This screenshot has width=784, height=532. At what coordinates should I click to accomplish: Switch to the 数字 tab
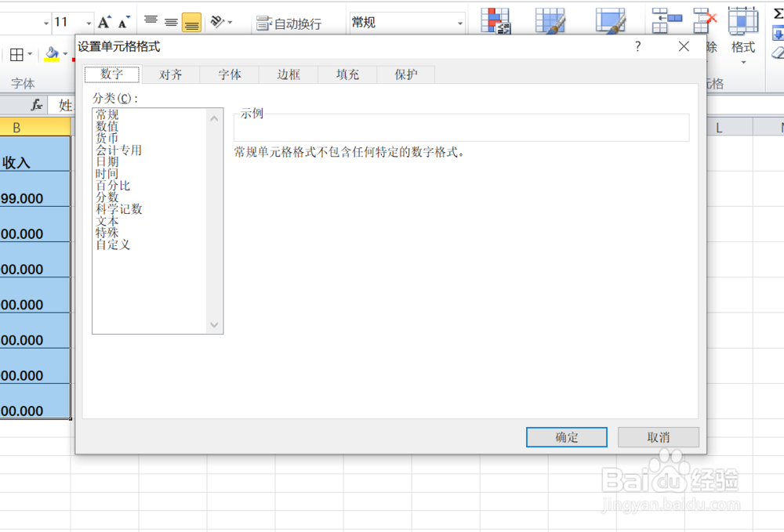tap(112, 74)
